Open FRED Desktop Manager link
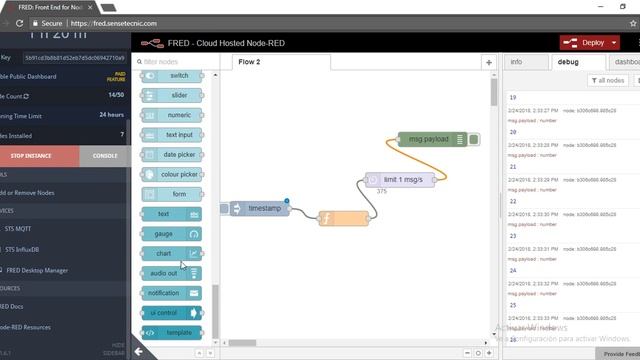The image size is (640, 360). coord(37,270)
